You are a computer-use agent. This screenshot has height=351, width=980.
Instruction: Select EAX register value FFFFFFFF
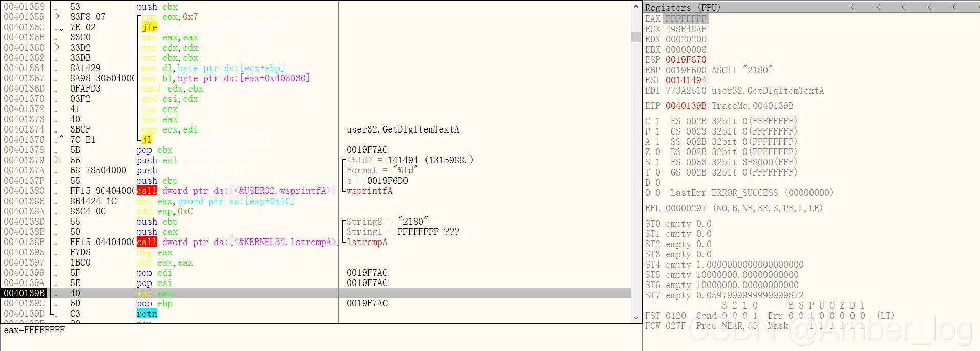tap(686, 19)
